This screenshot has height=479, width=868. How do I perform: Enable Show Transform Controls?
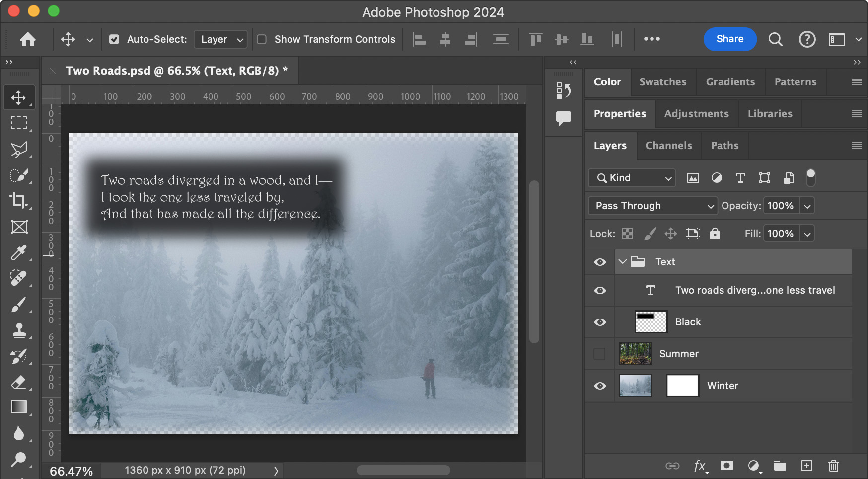pos(262,39)
